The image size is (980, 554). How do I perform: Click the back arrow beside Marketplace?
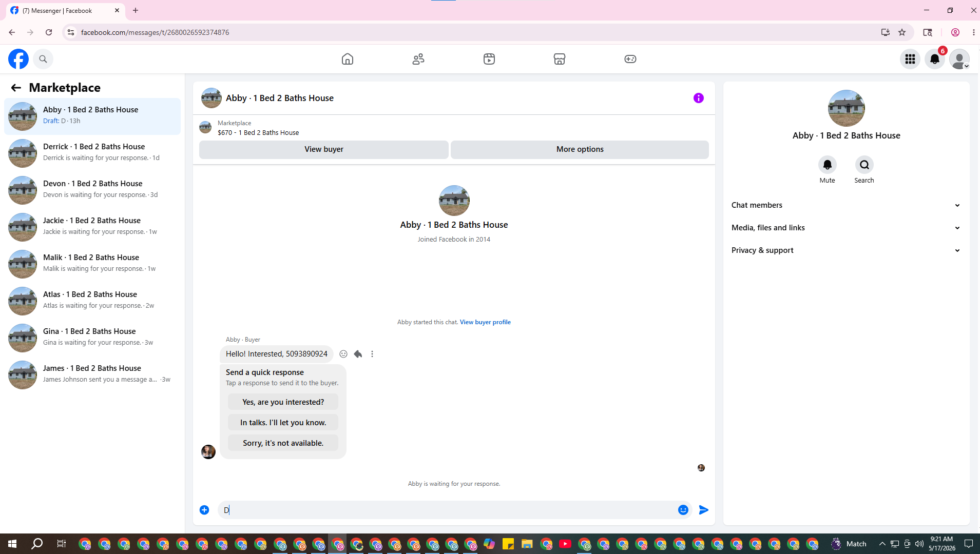pyautogui.click(x=16, y=88)
